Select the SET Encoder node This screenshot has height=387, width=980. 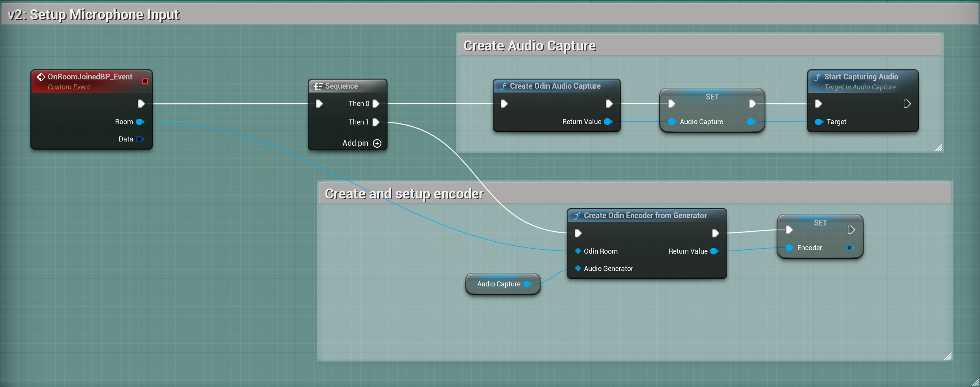[x=820, y=223]
